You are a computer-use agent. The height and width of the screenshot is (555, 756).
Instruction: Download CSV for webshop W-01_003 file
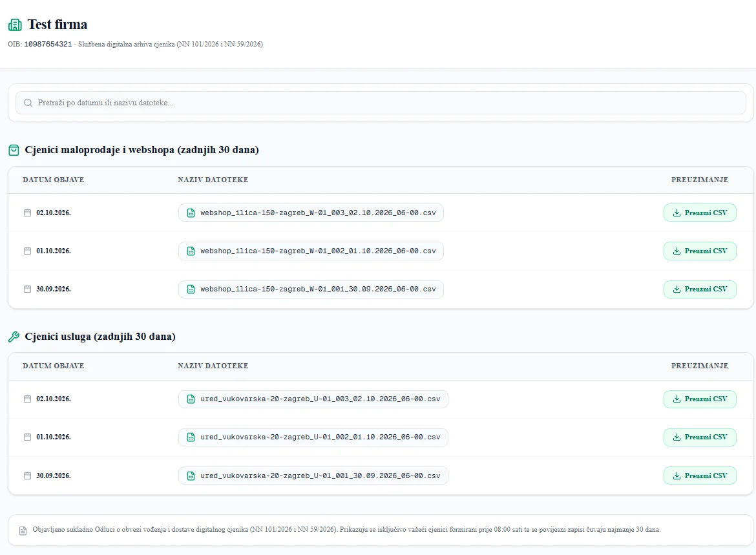700,213
